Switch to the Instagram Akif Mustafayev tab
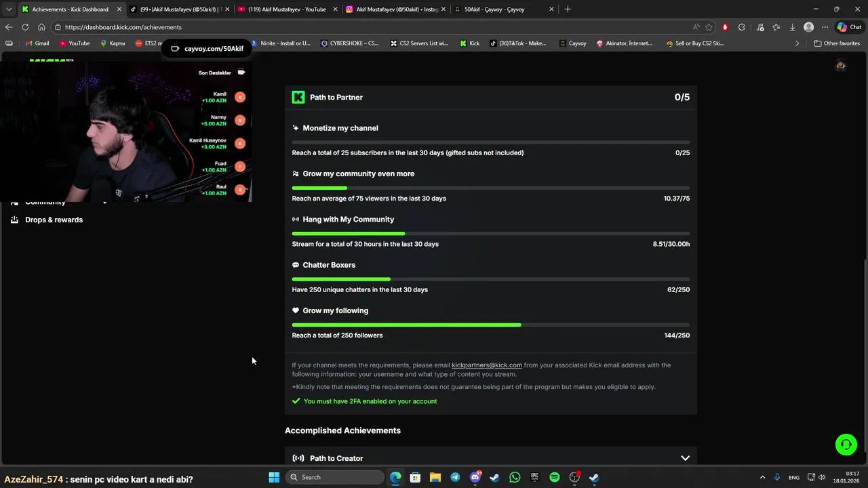868x488 pixels. (x=395, y=9)
